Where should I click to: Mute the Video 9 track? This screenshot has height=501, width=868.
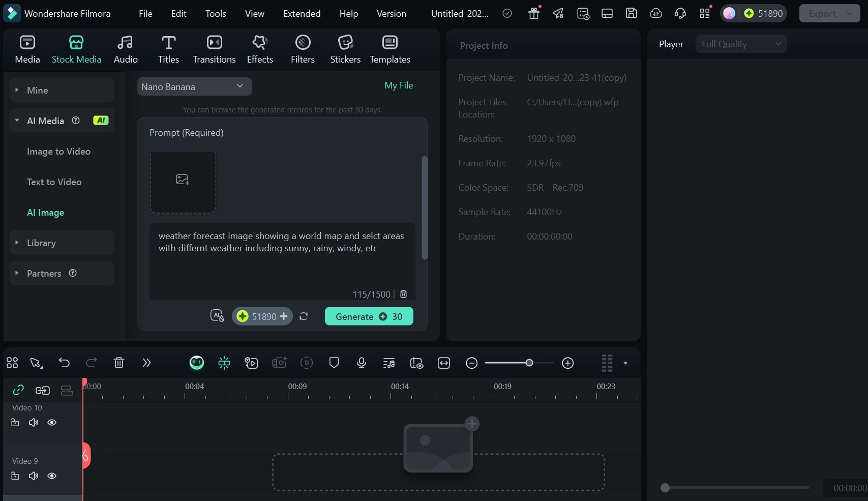pyautogui.click(x=34, y=476)
